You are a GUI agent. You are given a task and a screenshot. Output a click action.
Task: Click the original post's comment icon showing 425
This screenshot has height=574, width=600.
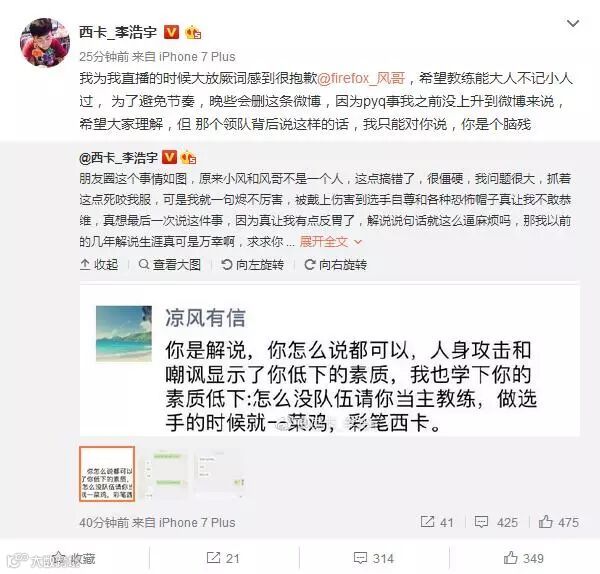pyautogui.click(x=496, y=522)
